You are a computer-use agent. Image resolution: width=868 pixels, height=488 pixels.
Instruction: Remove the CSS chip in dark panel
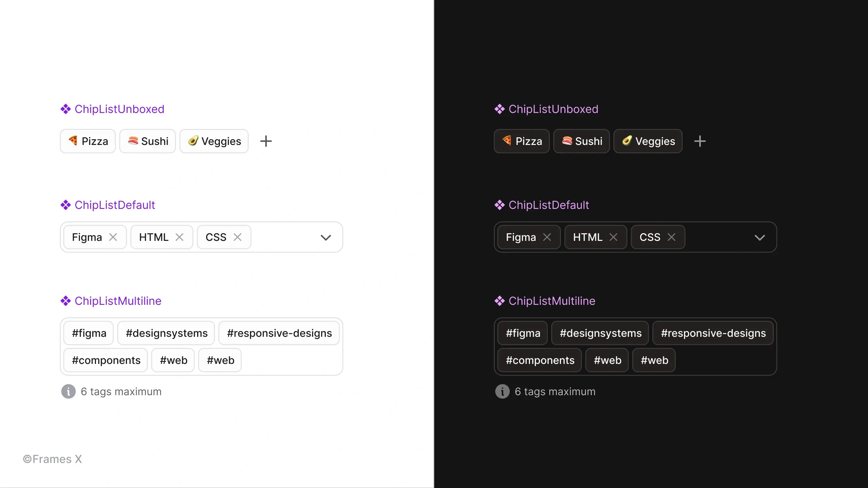[672, 237]
